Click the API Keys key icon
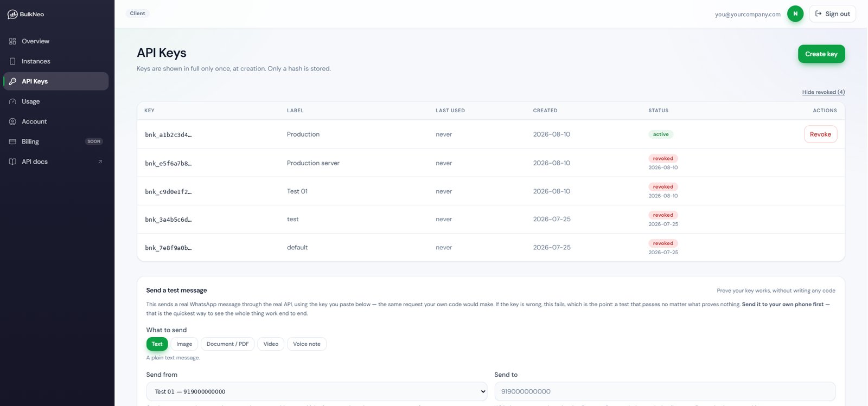Image resolution: width=868 pixels, height=406 pixels. [x=12, y=81]
